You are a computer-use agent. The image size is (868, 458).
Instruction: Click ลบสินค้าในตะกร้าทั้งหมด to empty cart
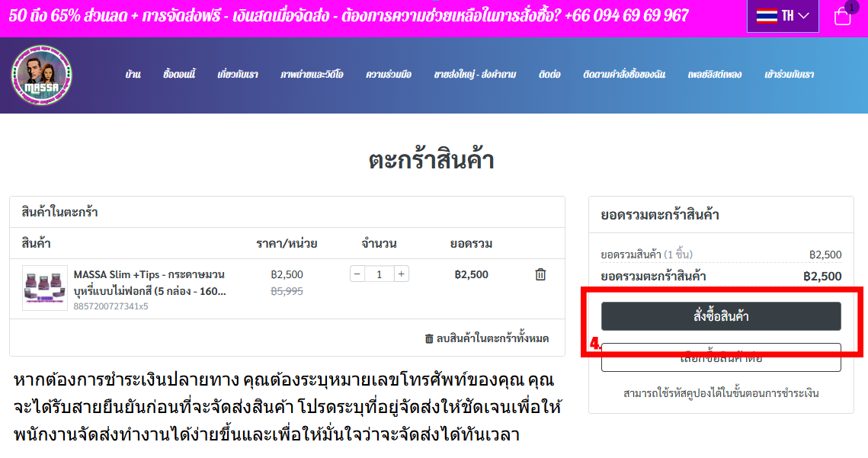click(x=487, y=338)
